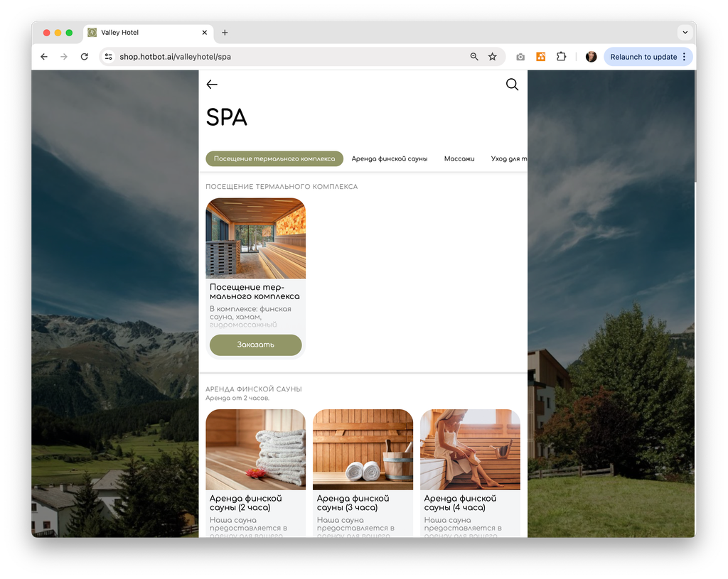Close the Valley Hotel tab
This screenshot has width=728, height=579.
point(204,33)
